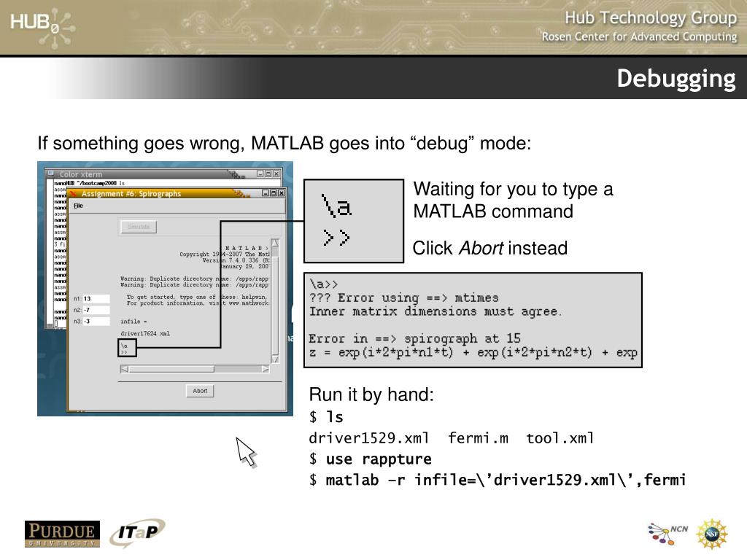Click 'driver17624.xml' text in output pane
Screen dimensions: 747x560
click(145, 333)
